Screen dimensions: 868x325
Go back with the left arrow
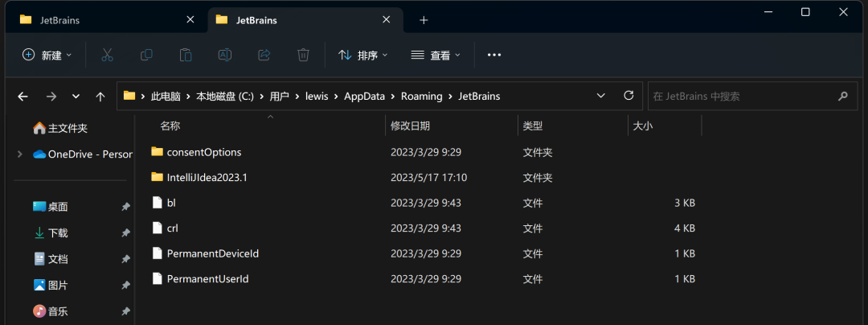pos(23,97)
